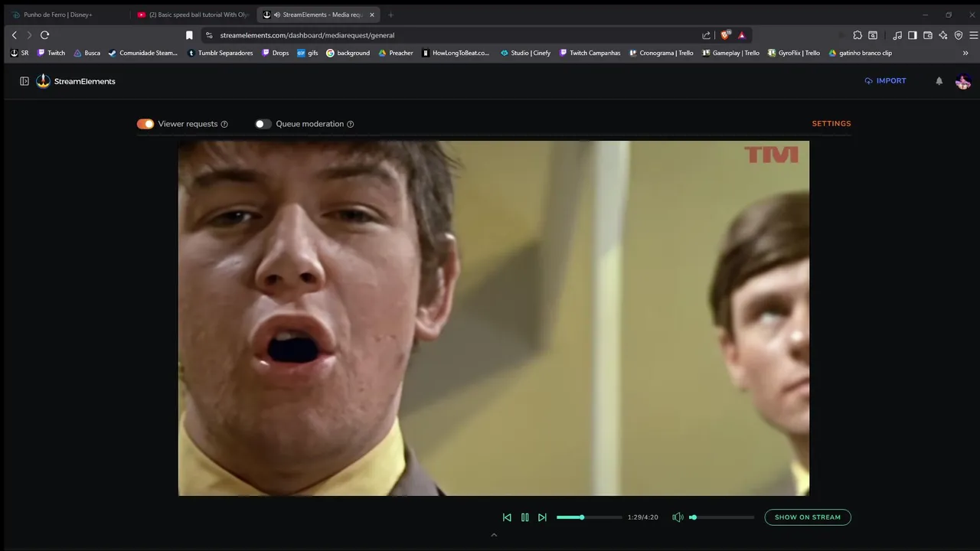
Task: Open Twitch Campanhas bookmark
Action: pos(590,54)
